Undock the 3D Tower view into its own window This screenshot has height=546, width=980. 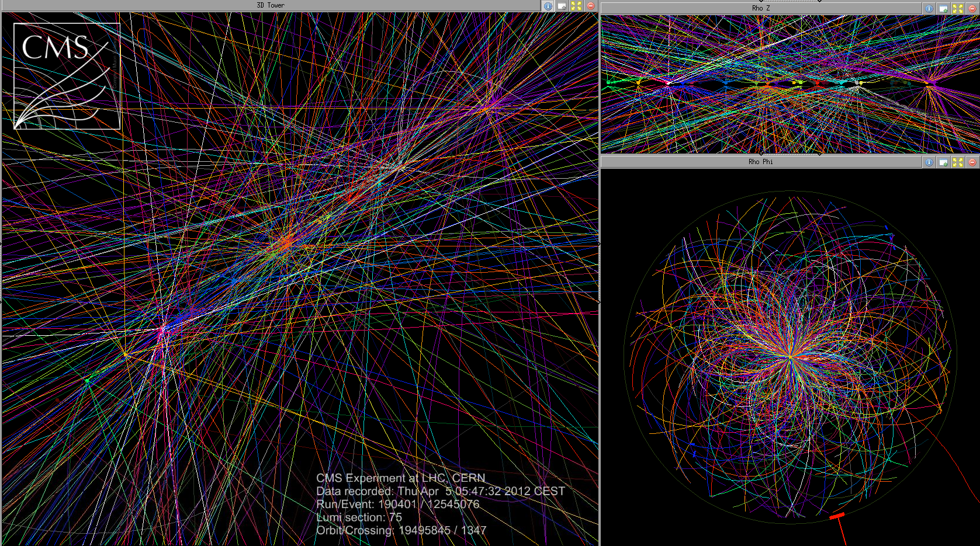pos(562,5)
